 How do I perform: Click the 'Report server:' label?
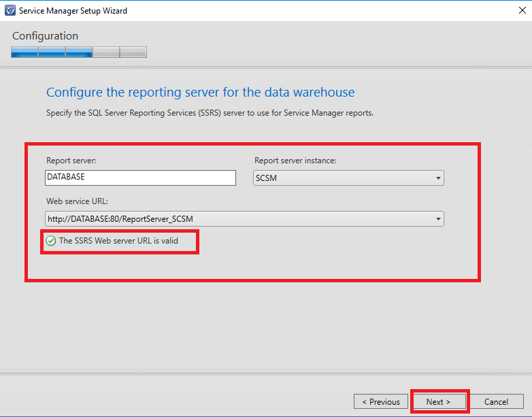71,161
